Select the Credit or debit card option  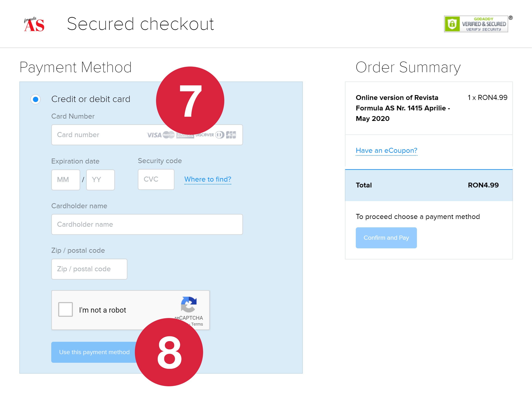[x=35, y=99]
